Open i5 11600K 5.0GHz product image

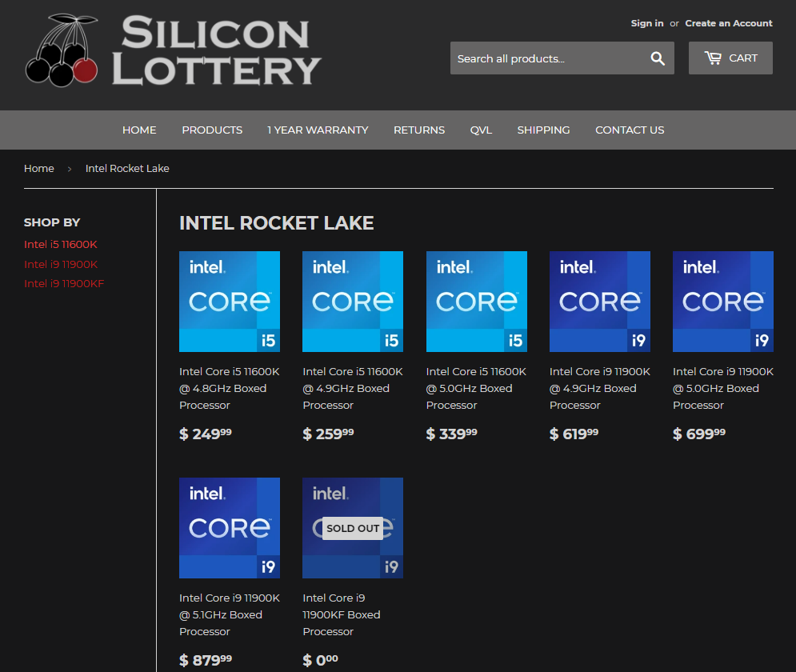click(477, 302)
